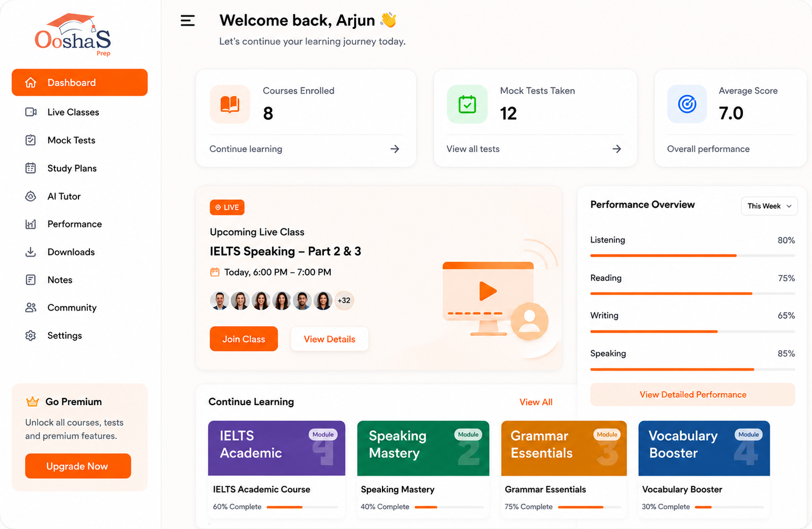Click the Upgrade Now button
This screenshot has width=812, height=529.
[x=78, y=466]
